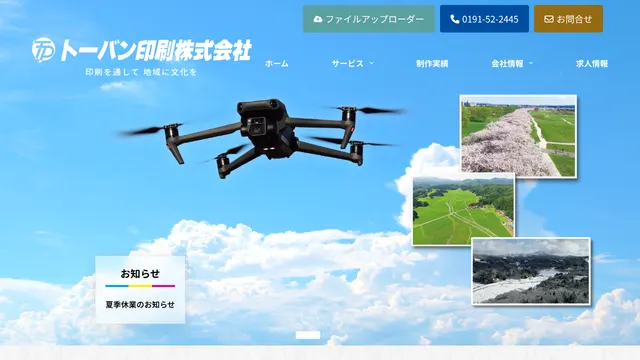Click the round TP company logo
The width and height of the screenshot is (640, 360).
[x=44, y=50]
